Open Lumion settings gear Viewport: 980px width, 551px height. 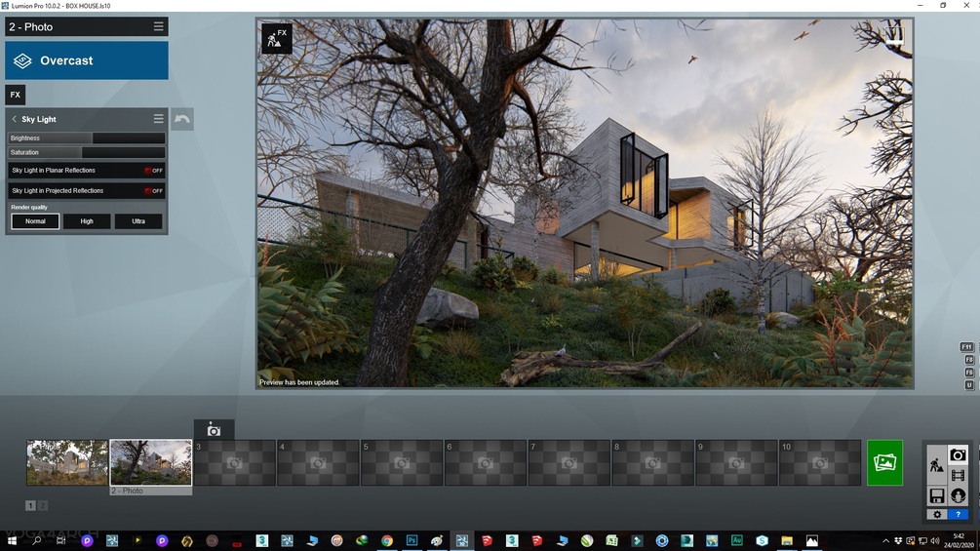(x=936, y=514)
